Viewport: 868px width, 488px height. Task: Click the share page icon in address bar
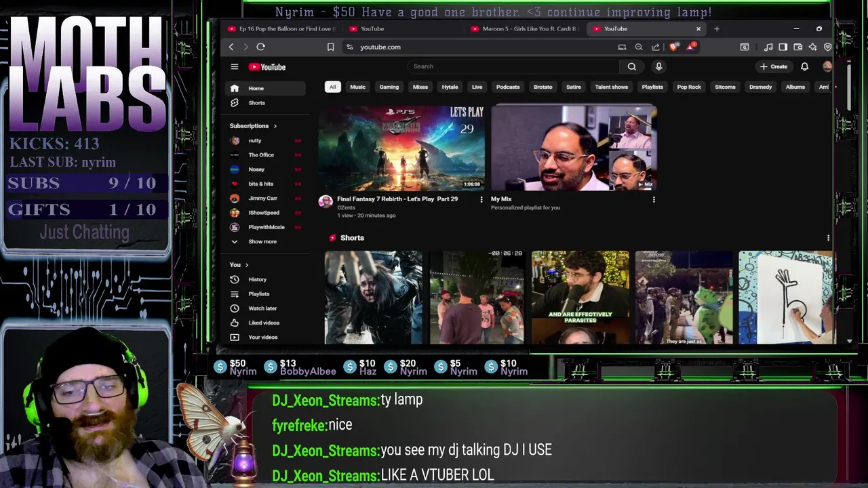click(656, 47)
